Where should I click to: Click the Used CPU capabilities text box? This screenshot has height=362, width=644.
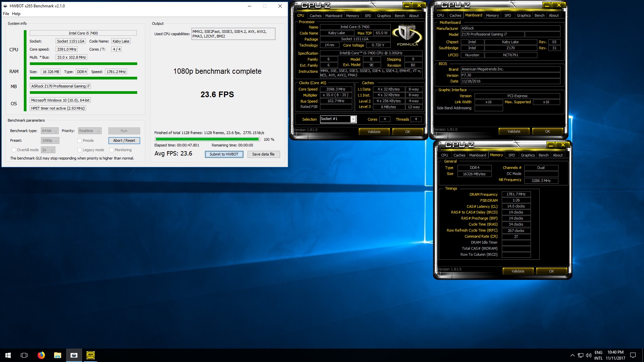click(x=233, y=34)
